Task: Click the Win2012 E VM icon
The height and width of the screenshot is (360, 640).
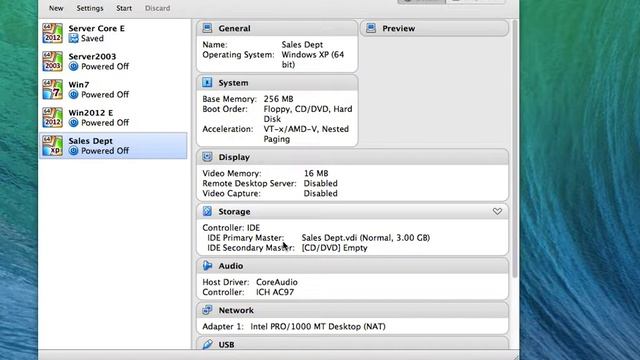Action: (53, 118)
